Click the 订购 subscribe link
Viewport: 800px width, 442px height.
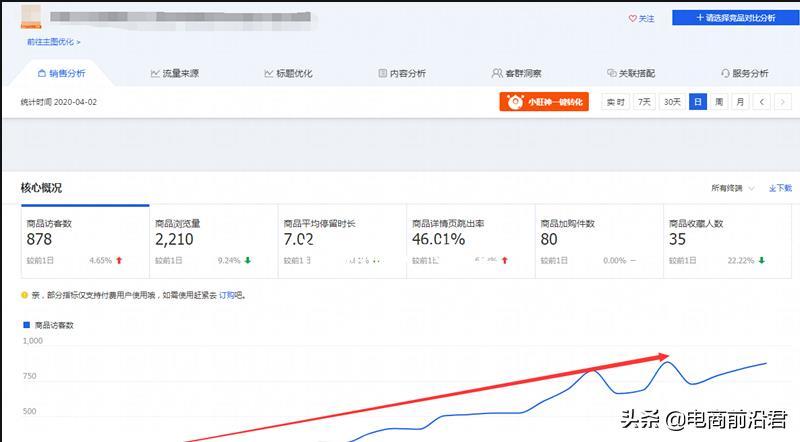coord(227,295)
